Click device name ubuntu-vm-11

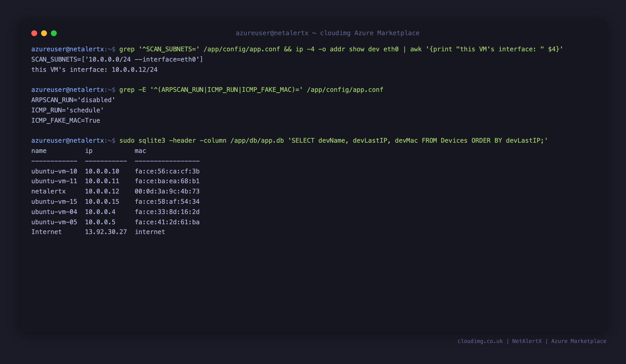click(54, 181)
